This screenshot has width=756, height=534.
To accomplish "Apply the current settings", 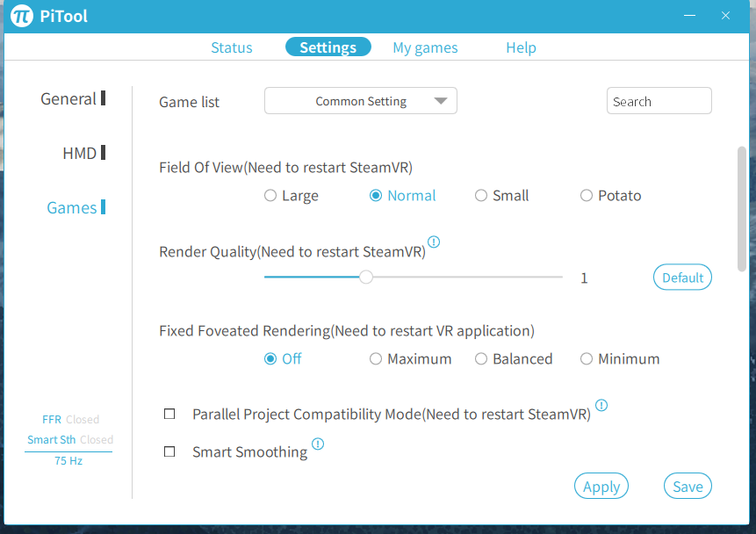I will pos(601,487).
